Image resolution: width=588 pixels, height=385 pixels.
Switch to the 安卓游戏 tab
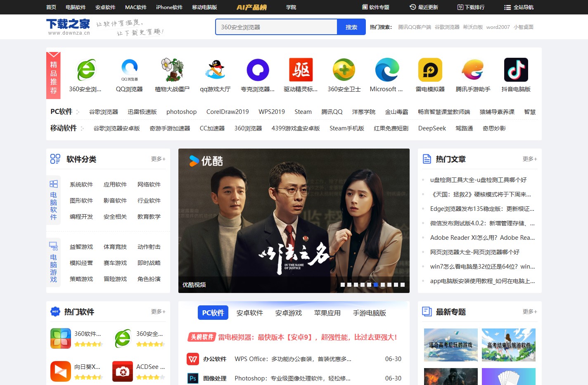289,313
